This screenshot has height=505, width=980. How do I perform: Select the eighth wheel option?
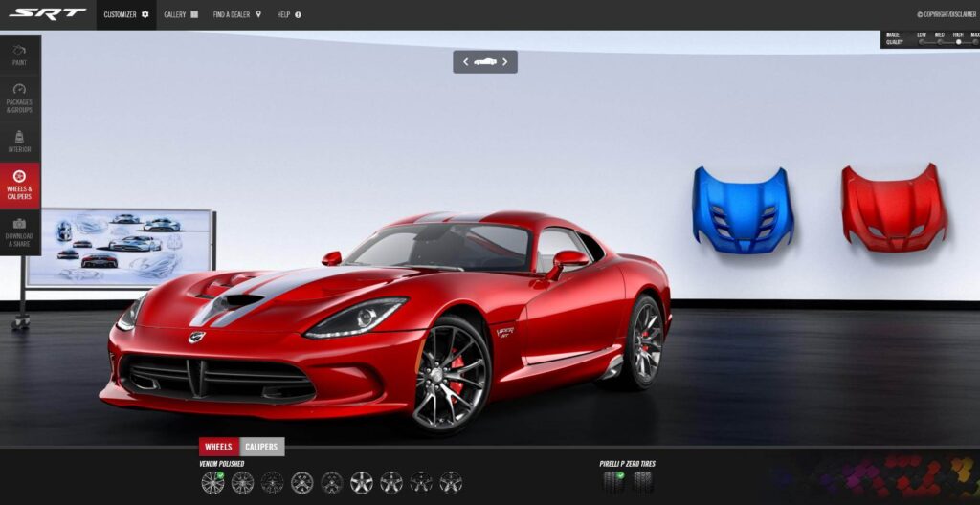[421, 482]
